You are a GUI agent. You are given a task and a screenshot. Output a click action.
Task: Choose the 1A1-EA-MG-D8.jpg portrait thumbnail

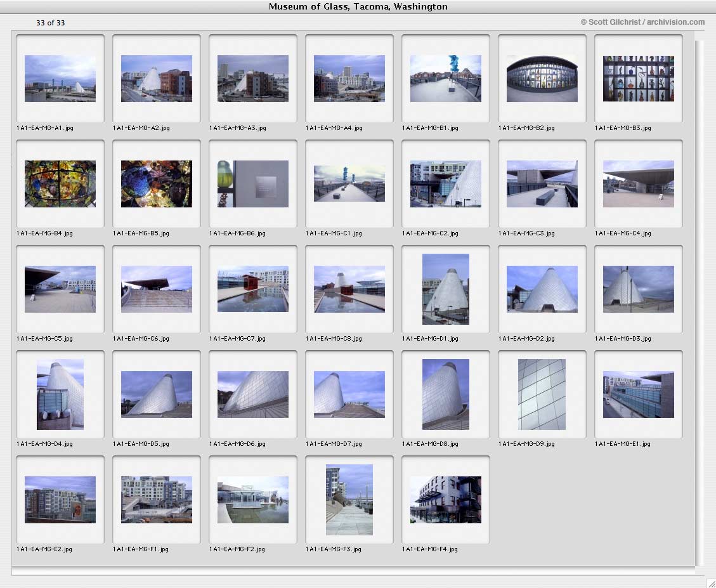[446, 395]
